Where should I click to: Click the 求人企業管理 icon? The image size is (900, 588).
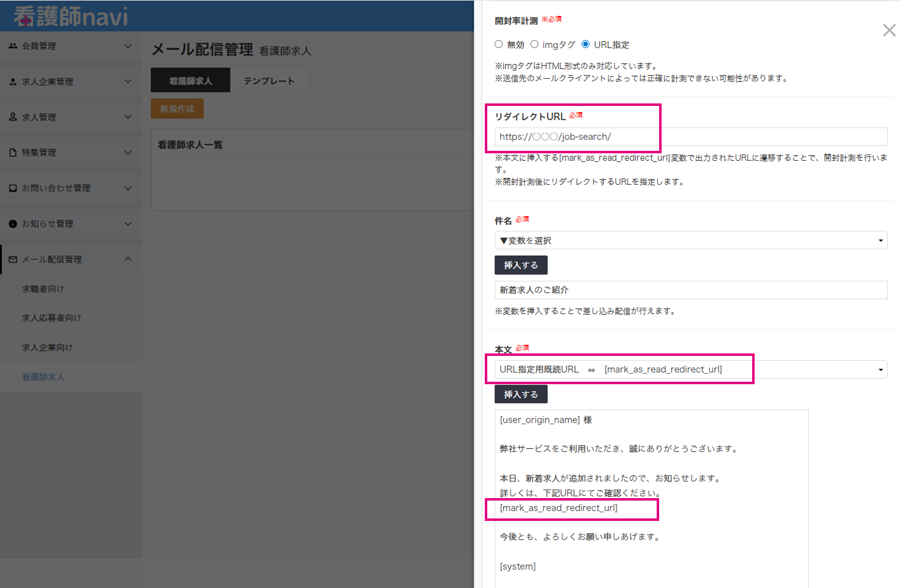(x=13, y=81)
